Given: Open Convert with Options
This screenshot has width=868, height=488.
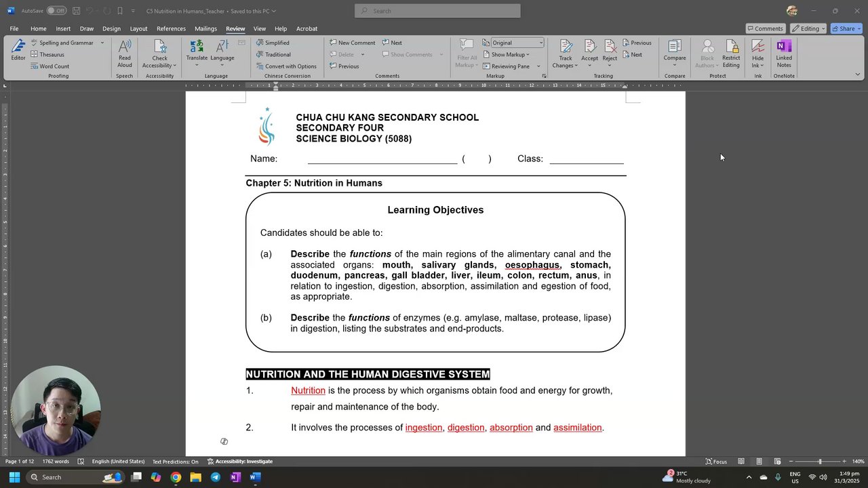Looking at the screenshot, I should coord(286,66).
